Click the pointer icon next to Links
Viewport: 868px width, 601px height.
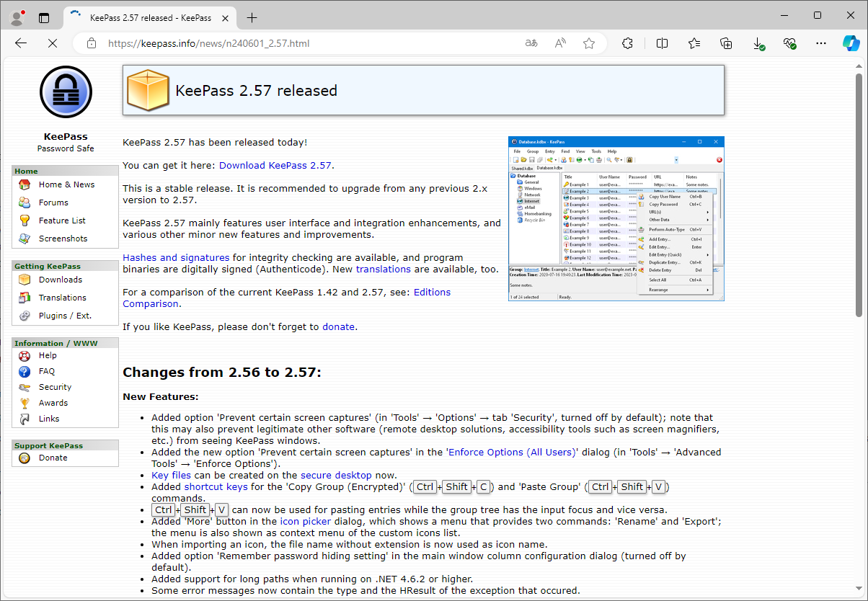pyautogui.click(x=25, y=419)
